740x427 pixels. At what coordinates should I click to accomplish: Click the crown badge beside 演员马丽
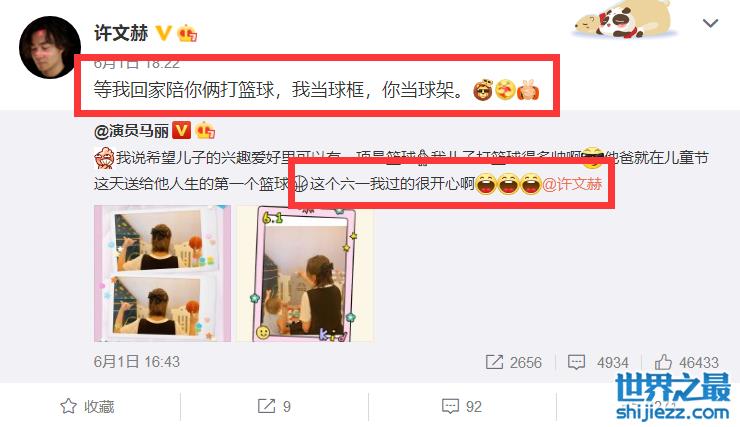point(205,130)
